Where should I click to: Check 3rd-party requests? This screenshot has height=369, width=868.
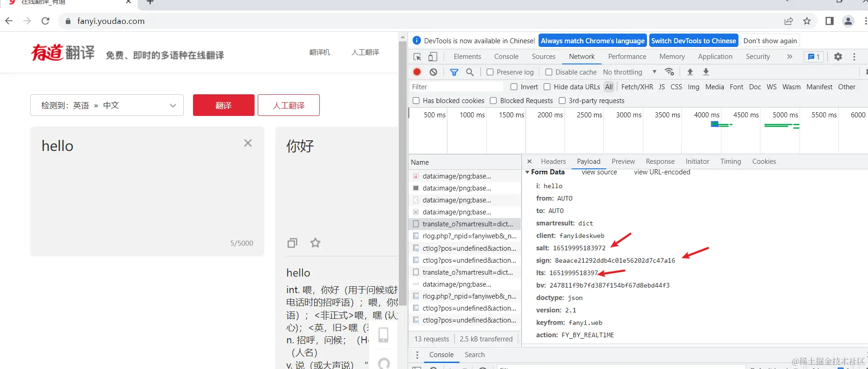point(562,101)
